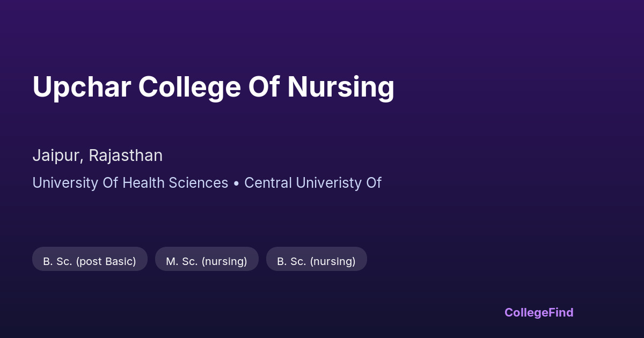Click the Jaipur, Rajasthan location text

(97, 156)
